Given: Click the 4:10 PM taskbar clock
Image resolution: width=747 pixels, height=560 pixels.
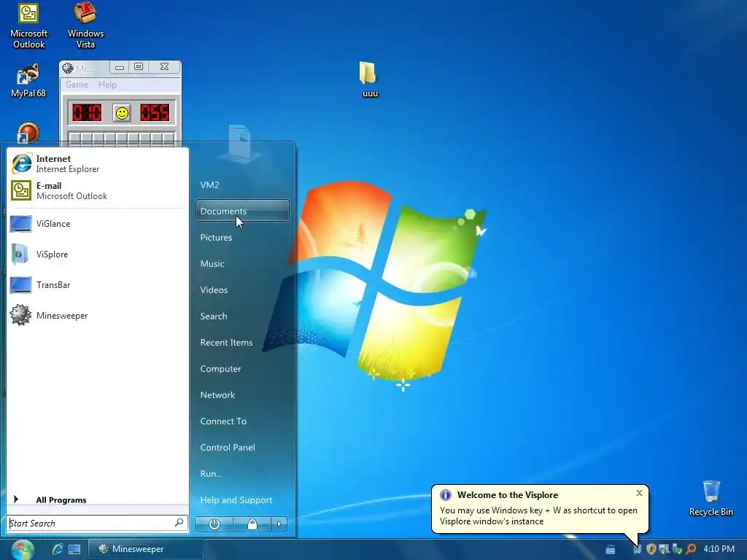Looking at the screenshot, I should click(x=719, y=548).
